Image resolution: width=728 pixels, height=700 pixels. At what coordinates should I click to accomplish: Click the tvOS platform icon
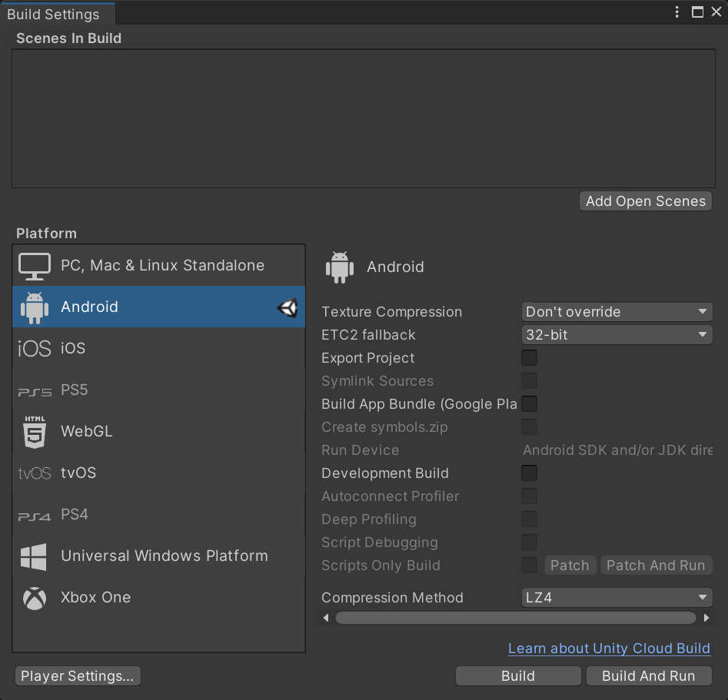pyautogui.click(x=35, y=473)
